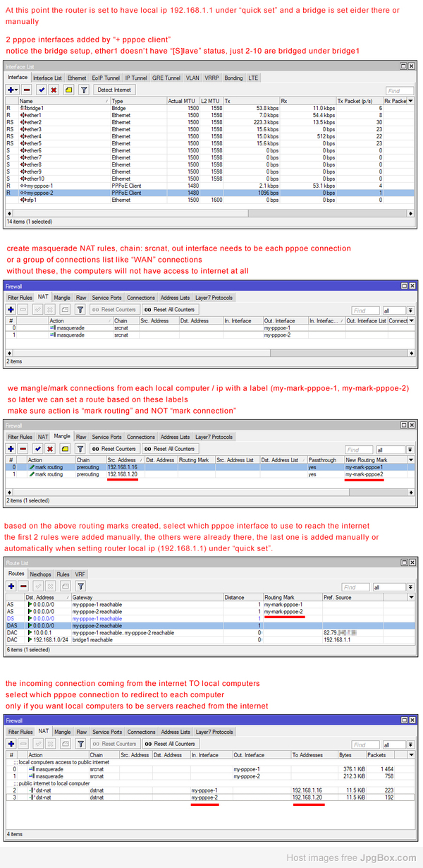Open Filter Rules tab in the Mangle Firewall window

(20, 437)
